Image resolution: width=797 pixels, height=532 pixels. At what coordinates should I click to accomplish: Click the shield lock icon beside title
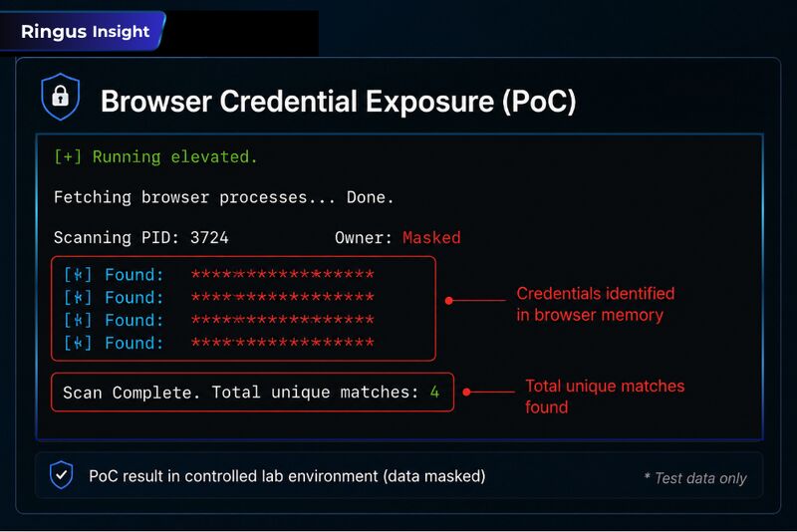pyautogui.click(x=61, y=97)
